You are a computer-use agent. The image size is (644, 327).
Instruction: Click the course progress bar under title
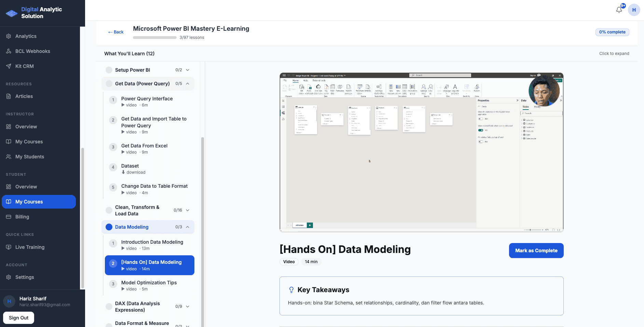(x=155, y=38)
